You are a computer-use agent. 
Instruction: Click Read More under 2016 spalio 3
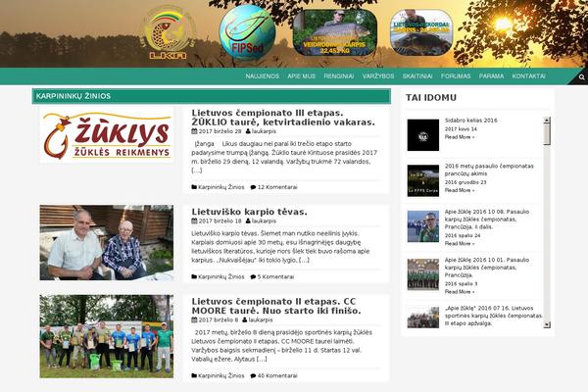click(460, 292)
